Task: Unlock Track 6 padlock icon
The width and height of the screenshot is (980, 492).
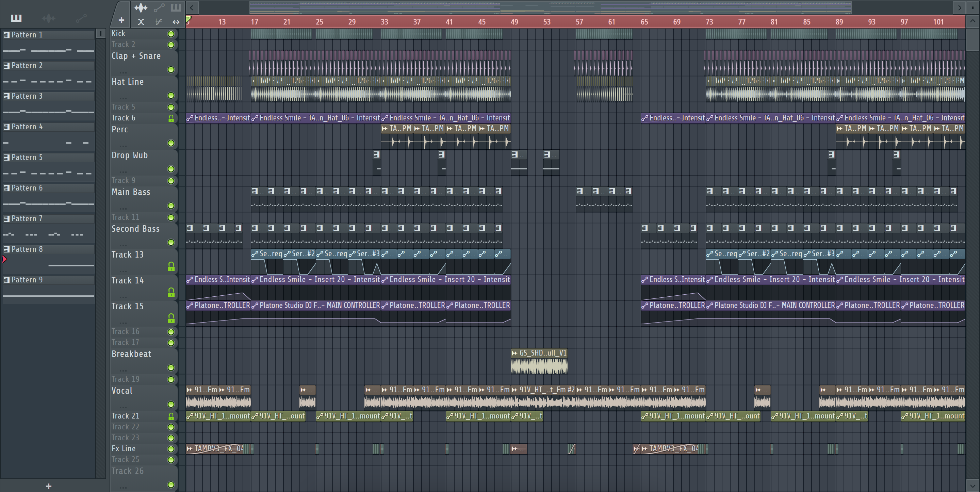Action: [171, 118]
